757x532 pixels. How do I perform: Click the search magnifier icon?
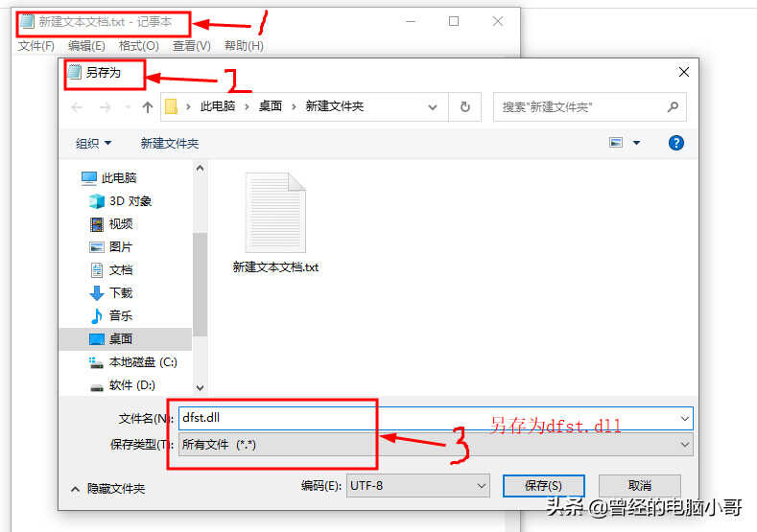(673, 106)
